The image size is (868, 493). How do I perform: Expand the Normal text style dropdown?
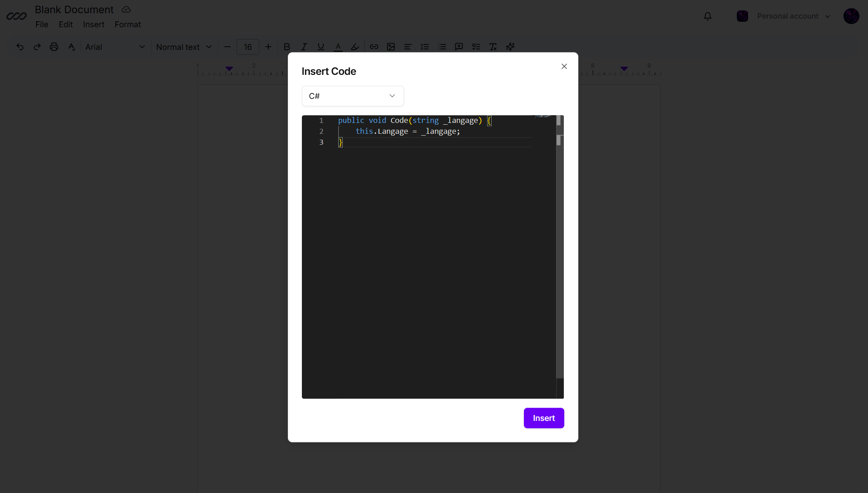click(184, 47)
